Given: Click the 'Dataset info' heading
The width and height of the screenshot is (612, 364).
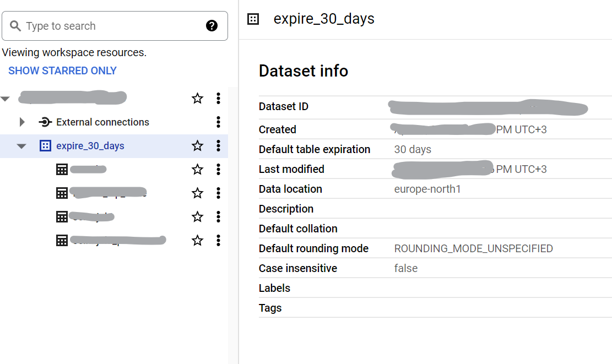Looking at the screenshot, I should coord(304,71).
